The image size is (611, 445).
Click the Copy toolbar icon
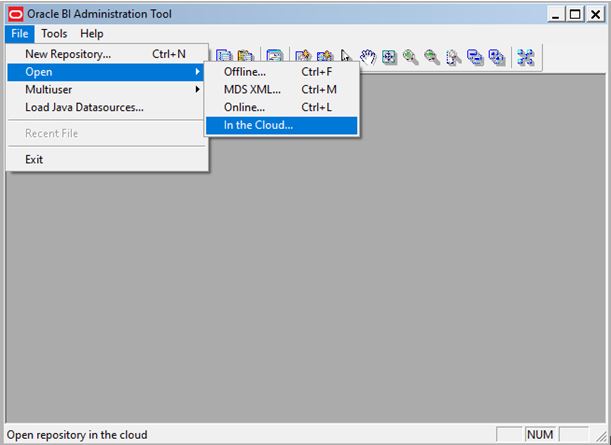pyautogui.click(x=224, y=57)
